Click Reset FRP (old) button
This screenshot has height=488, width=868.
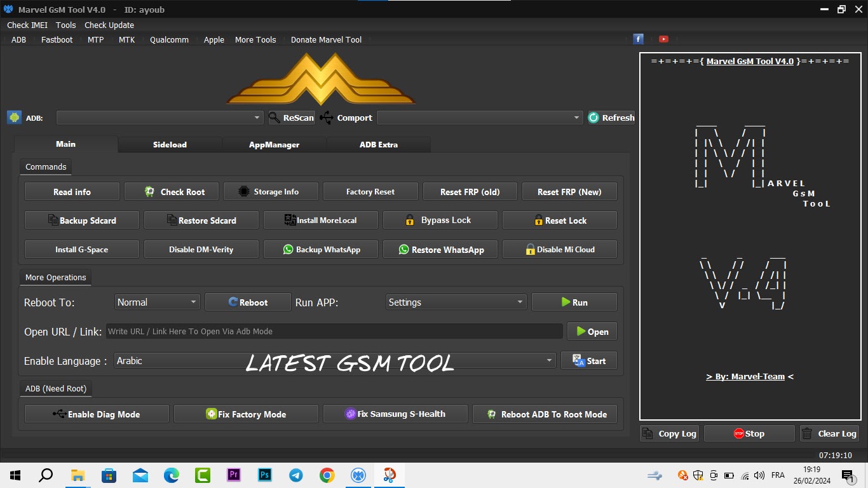tap(470, 192)
